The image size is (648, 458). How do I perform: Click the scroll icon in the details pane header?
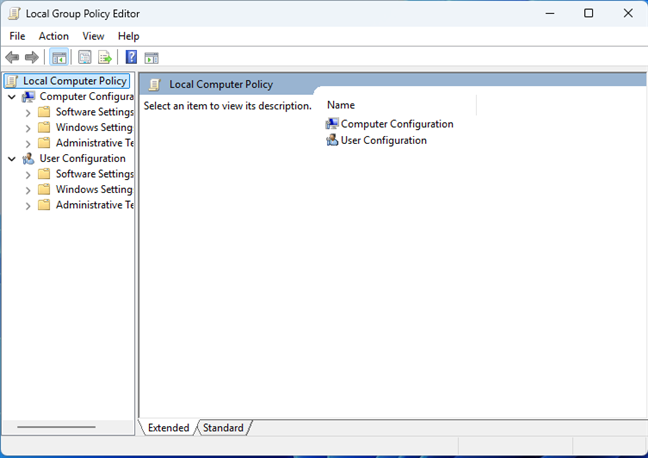click(x=155, y=85)
